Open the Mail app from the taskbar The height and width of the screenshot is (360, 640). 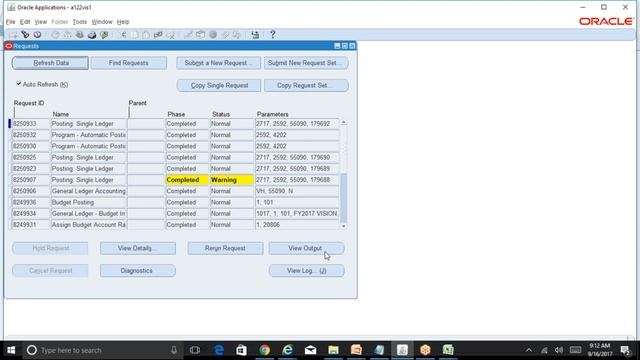310,350
